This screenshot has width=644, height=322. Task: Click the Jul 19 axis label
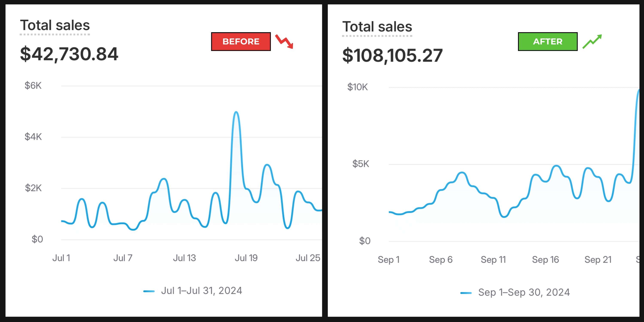246,258
